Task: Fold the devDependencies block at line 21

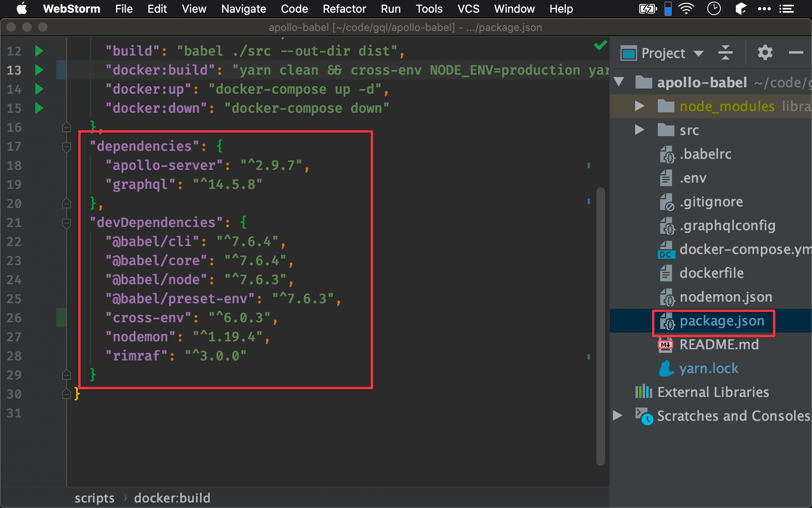Action: pyautogui.click(x=67, y=223)
